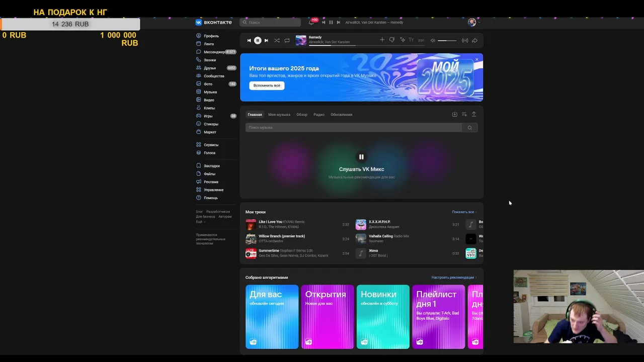644x362 pixels.
Task: Click the Поиск музыки search field
Action: tap(354, 128)
